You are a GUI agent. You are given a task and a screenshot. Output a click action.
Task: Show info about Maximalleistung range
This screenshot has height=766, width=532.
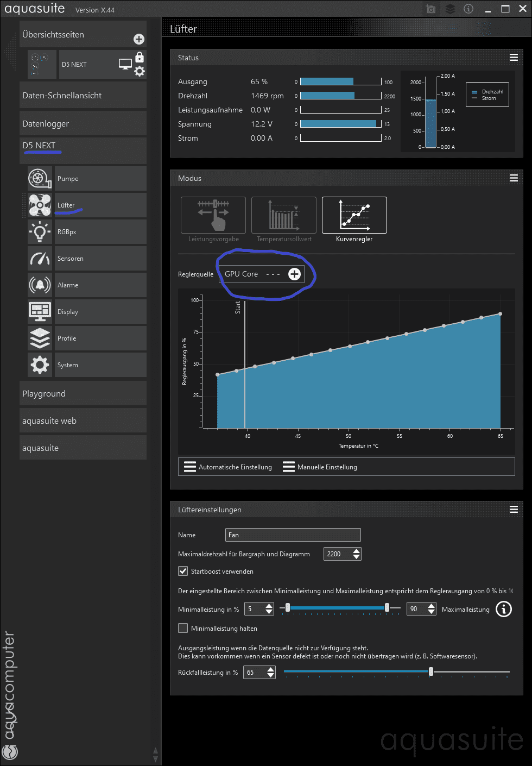[504, 610]
